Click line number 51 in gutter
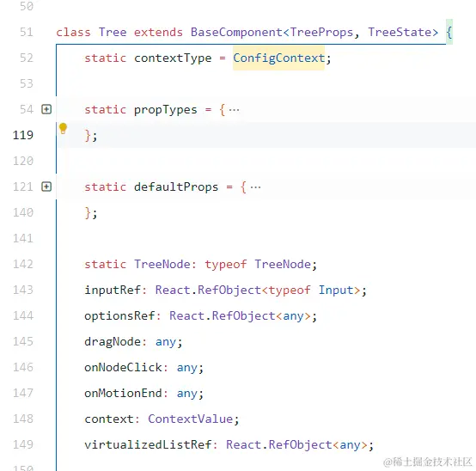This screenshot has width=476, height=471. (x=26, y=32)
